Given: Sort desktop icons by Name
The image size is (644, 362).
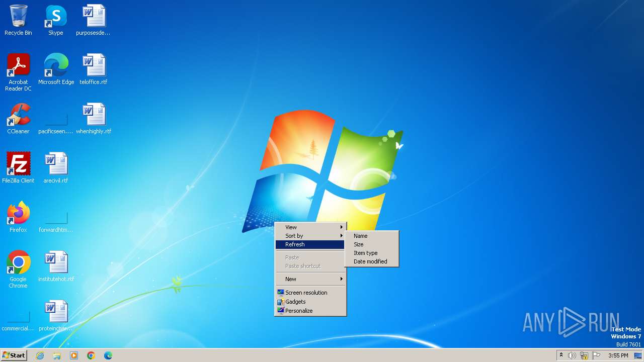Looking at the screenshot, I should click(x=371, y=236).
